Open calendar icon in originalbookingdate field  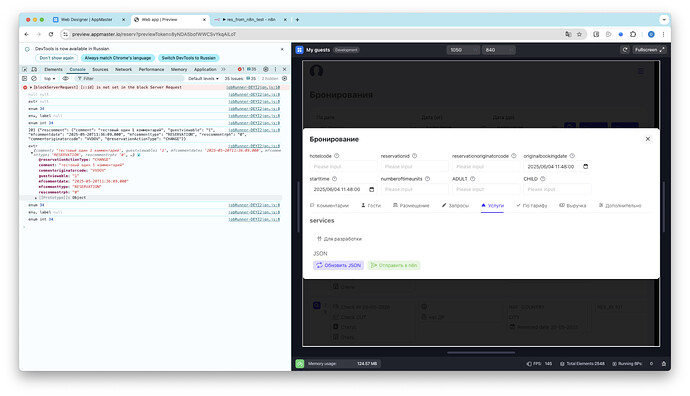pos(585,166)
